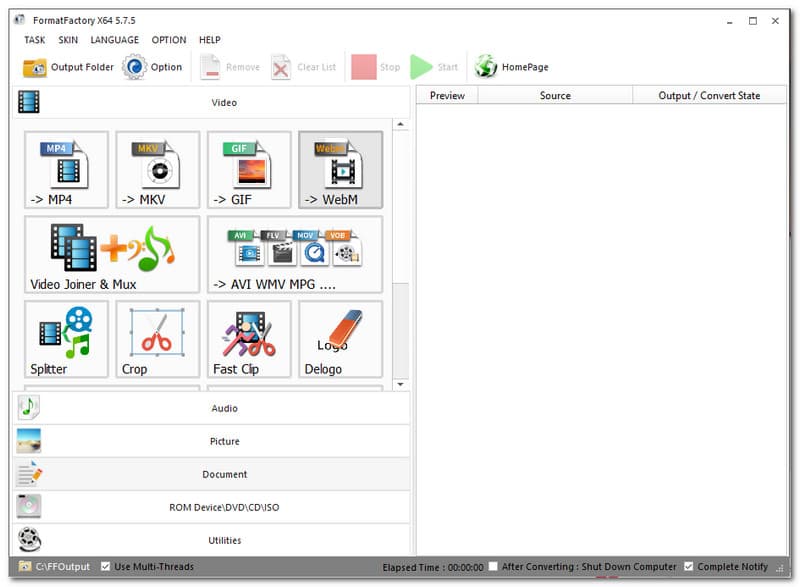Open the GIF conversion tool

[249, 170]
